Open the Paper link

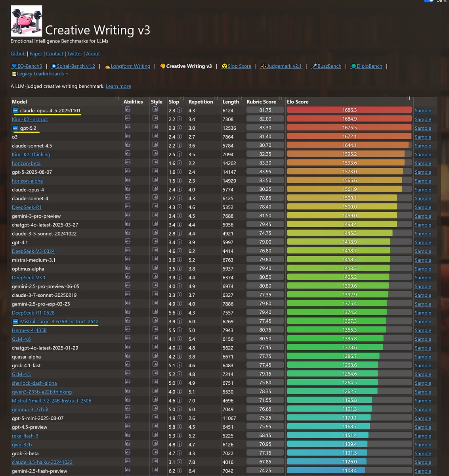tap(36, 54)
